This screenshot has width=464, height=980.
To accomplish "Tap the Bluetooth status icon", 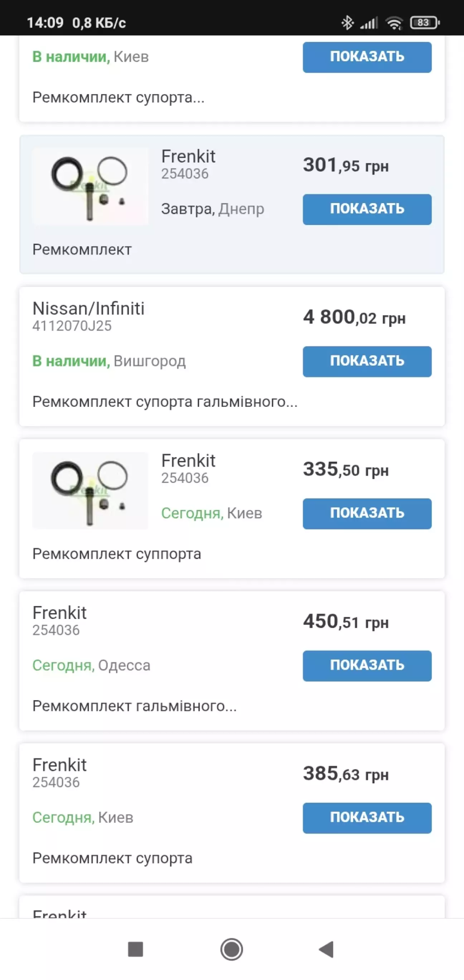I will (x=347, y=23).
